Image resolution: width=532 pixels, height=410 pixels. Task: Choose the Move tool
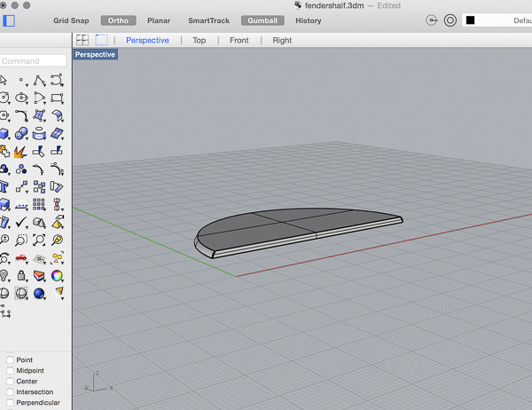coord(21,187)
